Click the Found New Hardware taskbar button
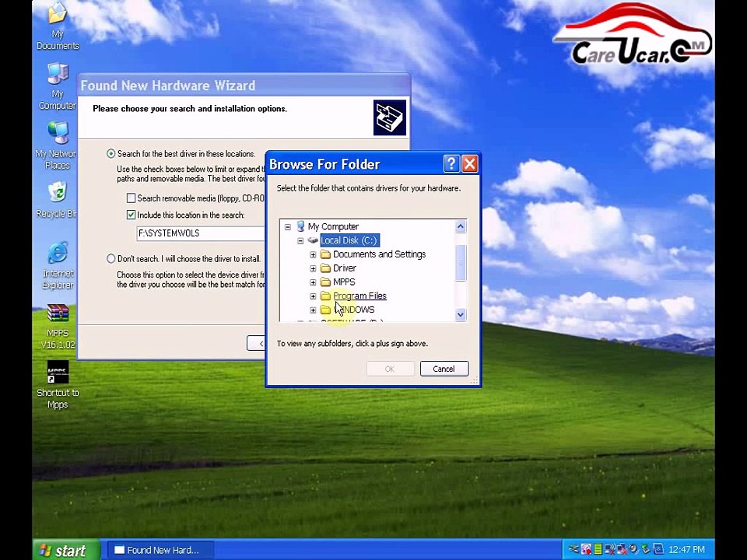The width and height of the screenshot is (747, 560). (x=160, y=550)
